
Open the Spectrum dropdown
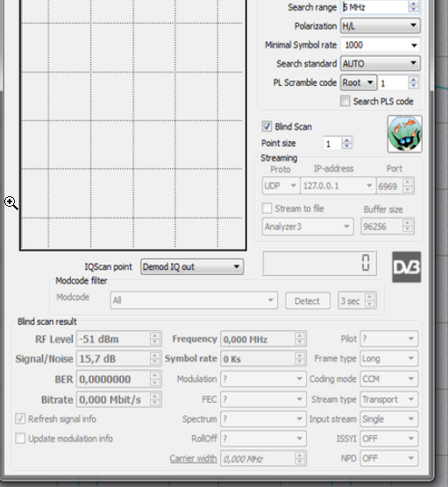263,419
